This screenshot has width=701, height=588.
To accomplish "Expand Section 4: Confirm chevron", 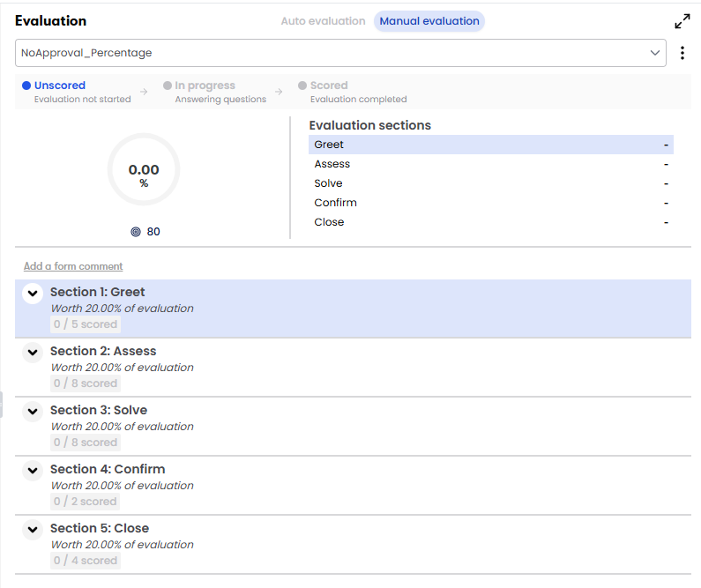I will [33, 471].
